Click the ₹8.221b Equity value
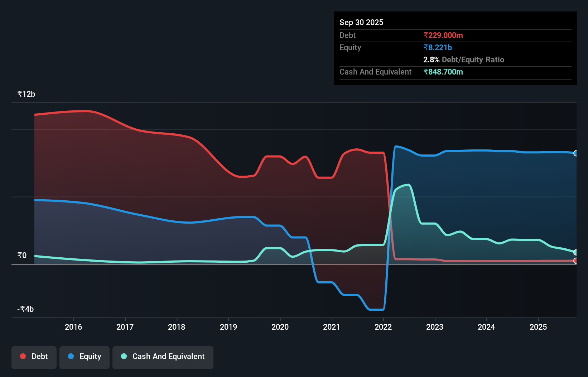Image resolution: width=588 pixels, height=377 pixels. 437,47
